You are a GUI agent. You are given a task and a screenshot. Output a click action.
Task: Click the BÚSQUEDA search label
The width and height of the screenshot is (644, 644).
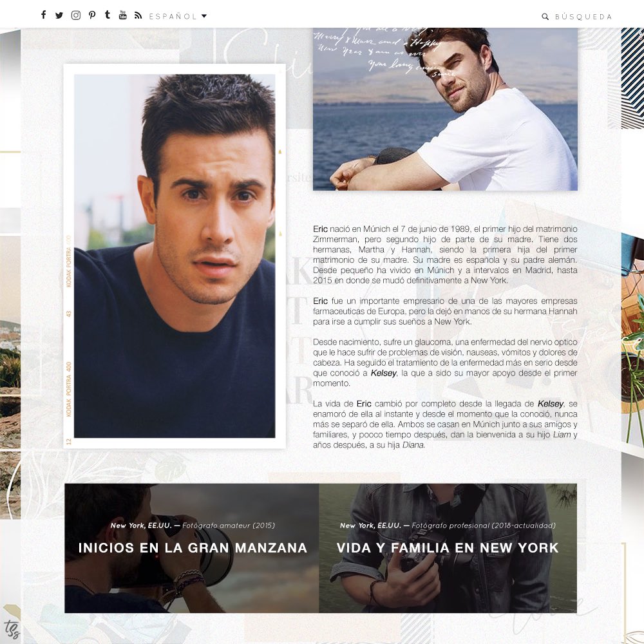point(585,16)
